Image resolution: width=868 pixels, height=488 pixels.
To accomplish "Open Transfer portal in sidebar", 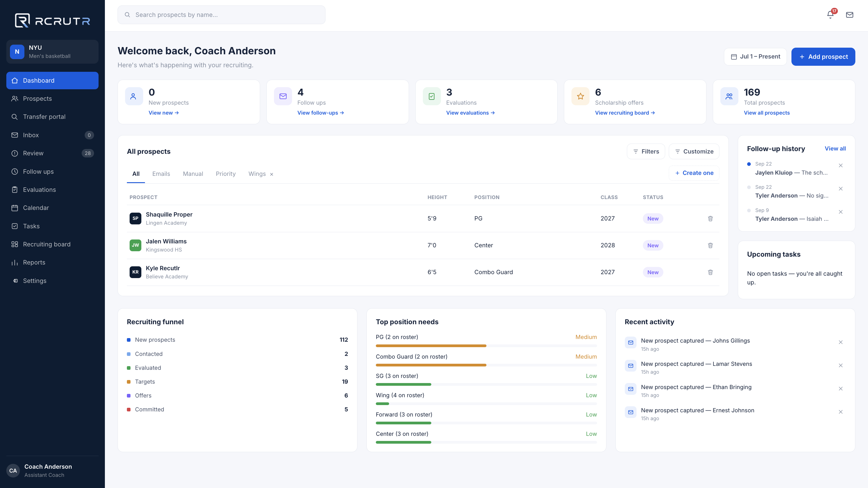I will pos(52,117).
